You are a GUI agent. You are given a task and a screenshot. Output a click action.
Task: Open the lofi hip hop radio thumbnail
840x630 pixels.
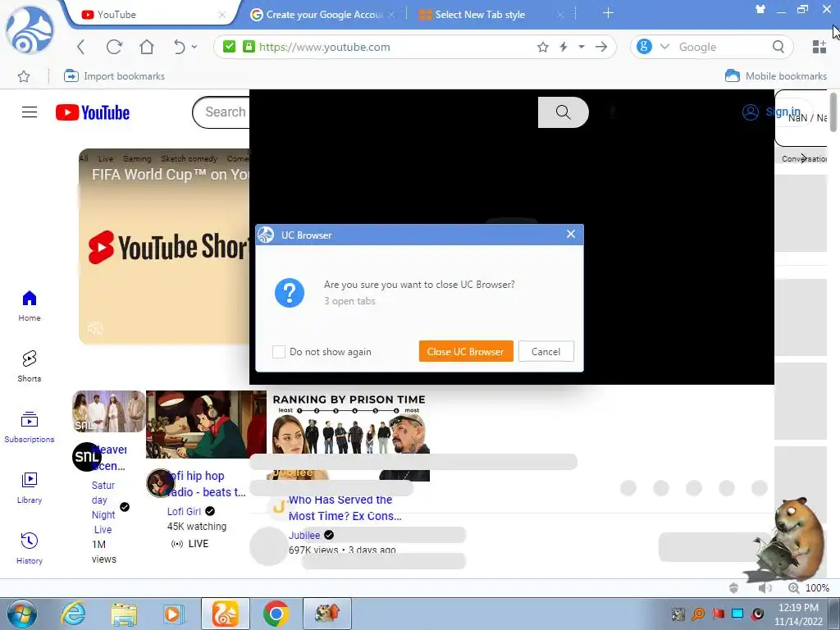[x=206, y=424]
